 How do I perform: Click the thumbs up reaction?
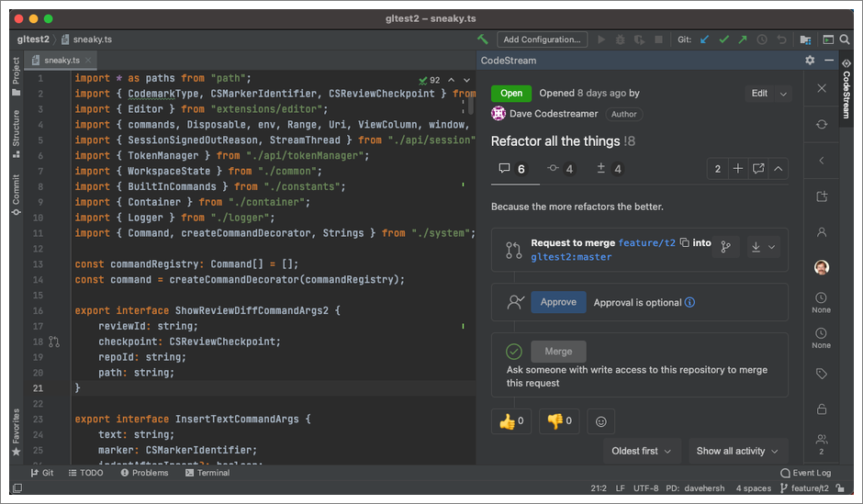pos(511,421)
